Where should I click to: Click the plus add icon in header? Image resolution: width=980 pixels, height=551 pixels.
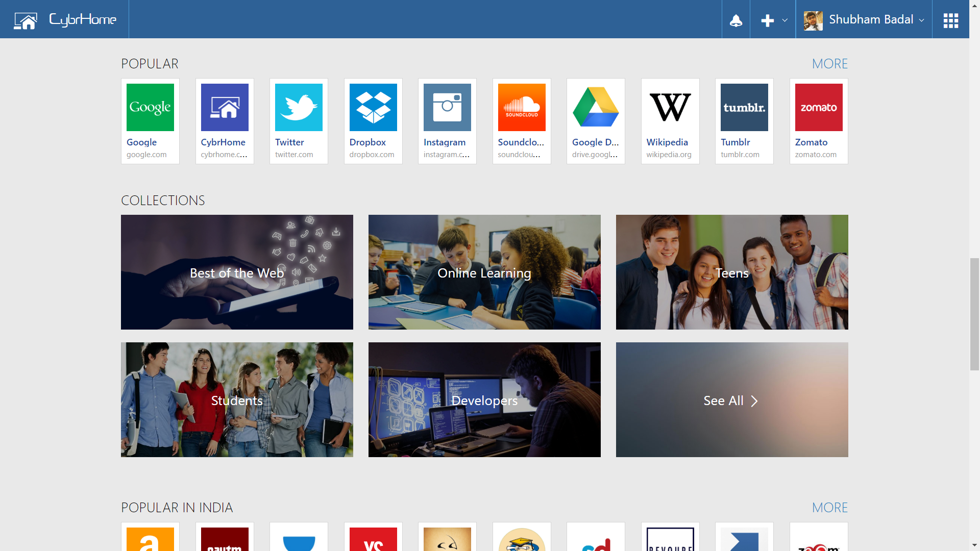pyautogui.click(x=767, y=20)
